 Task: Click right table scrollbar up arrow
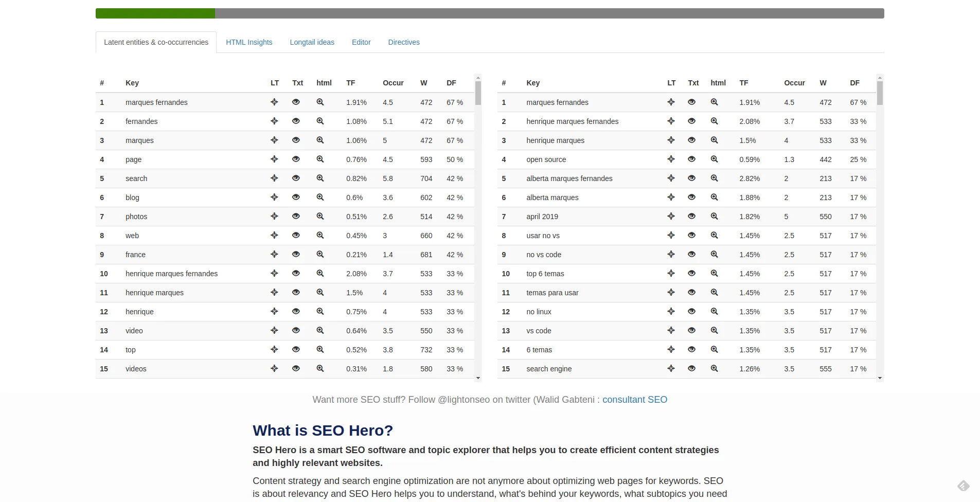tap(880, 78)
